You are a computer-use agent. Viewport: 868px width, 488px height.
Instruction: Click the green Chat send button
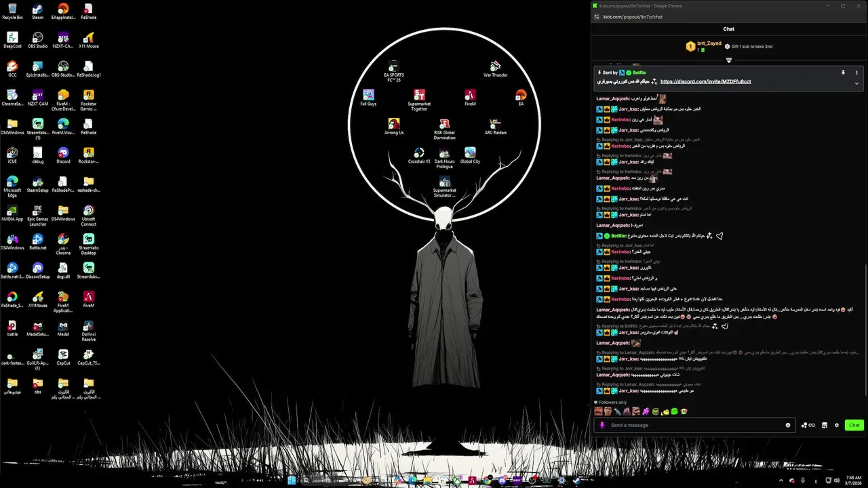854,425
